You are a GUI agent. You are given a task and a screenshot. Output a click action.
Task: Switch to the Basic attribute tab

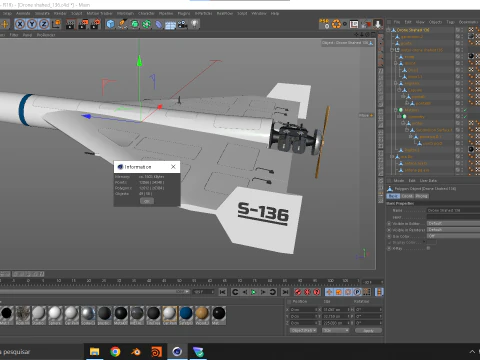pyautogui.click(x=393, y=196)
